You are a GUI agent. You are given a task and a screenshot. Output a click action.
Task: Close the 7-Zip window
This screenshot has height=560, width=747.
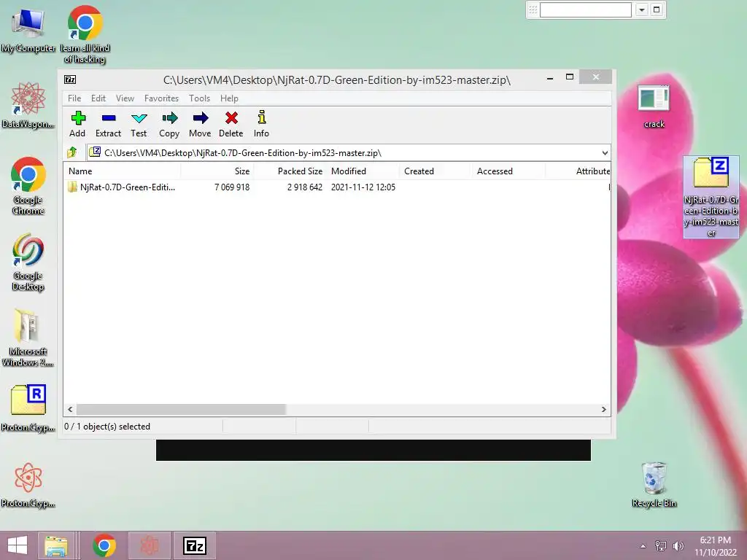pyautogui.click(x=595, y=77)
